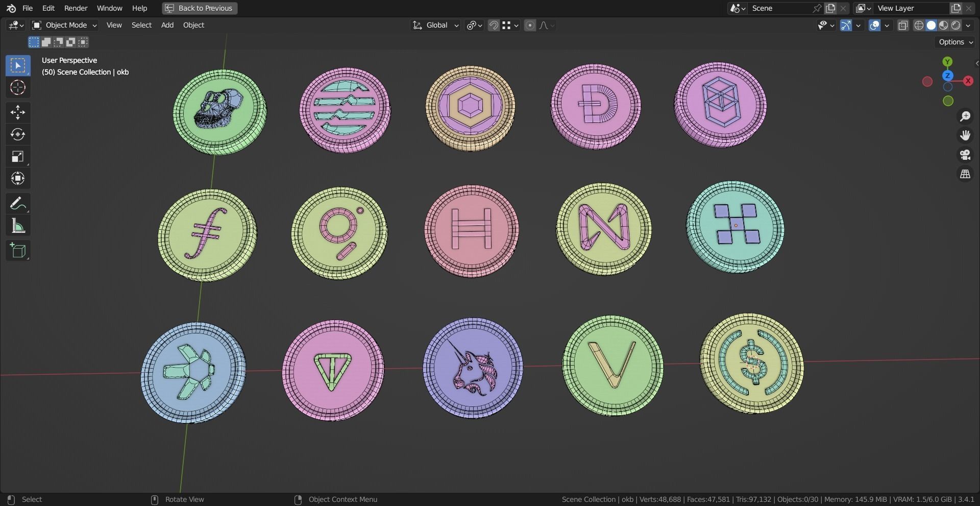Open snapping options dropdown
980x506 pixels.
(510, 25)
